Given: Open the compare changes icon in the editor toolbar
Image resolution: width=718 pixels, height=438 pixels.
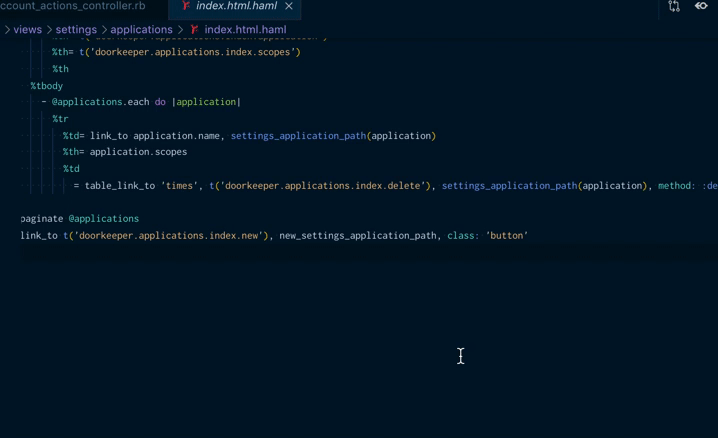Looking at the screenshot, I should [674, 6].
